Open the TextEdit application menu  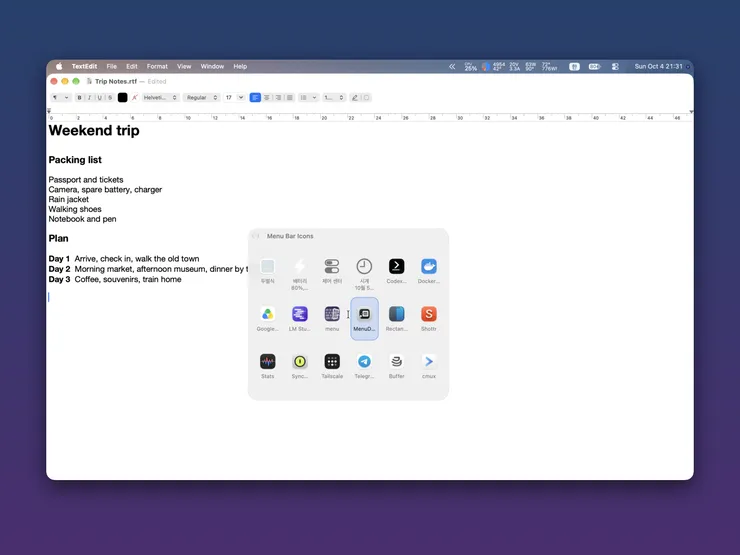coord(84,67)
